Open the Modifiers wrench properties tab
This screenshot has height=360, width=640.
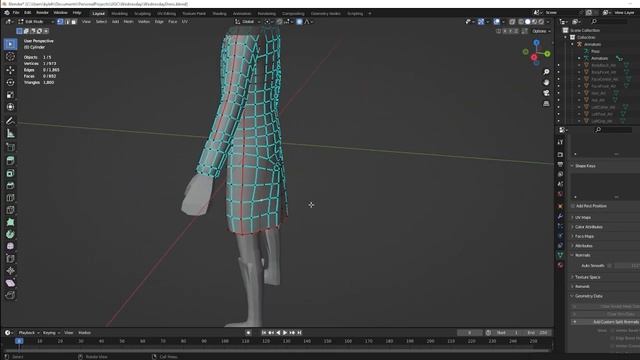(x=560, y=216)
